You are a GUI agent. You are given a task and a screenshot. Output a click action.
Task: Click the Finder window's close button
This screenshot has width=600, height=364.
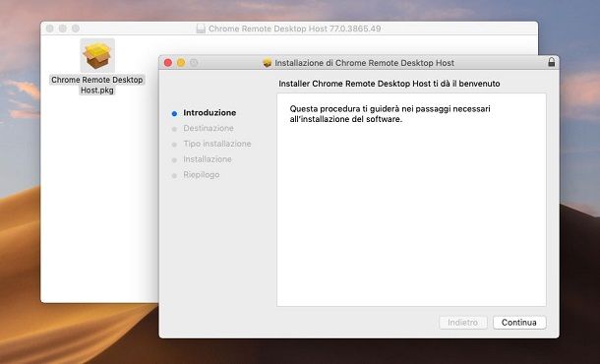point(50,29)
